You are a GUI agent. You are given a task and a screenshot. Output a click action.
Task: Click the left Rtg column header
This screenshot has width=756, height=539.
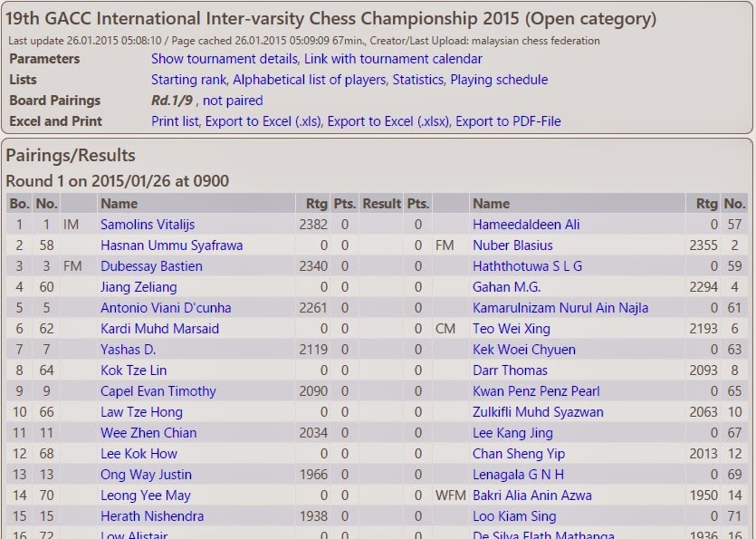point(313,204)
